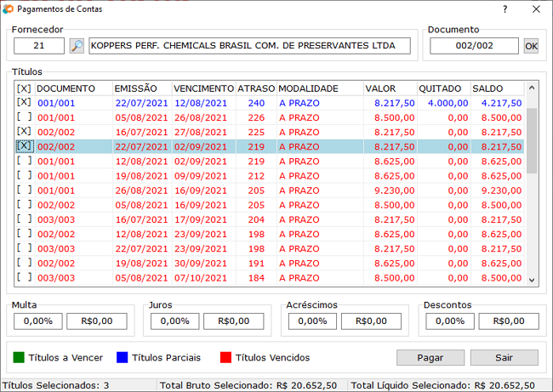Sort by the ATRASO column header

pyautogui.click(x=255, y=88)
